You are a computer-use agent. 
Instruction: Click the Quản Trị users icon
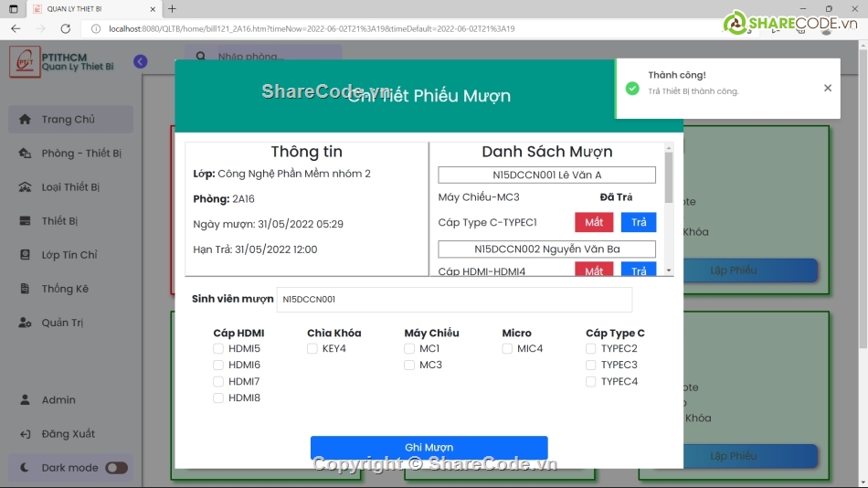click(25, 323)
